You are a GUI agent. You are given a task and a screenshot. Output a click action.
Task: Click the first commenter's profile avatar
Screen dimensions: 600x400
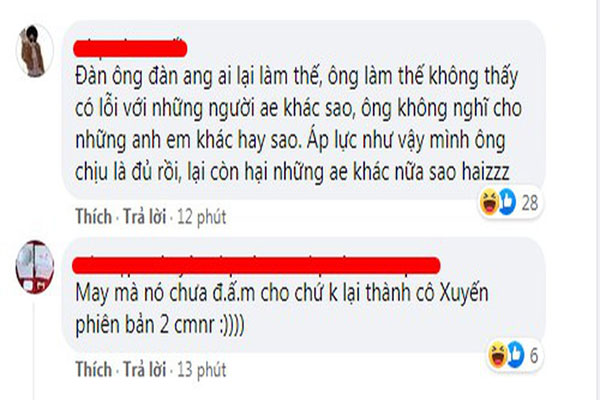pyautogui.click(x=34, y=51)
